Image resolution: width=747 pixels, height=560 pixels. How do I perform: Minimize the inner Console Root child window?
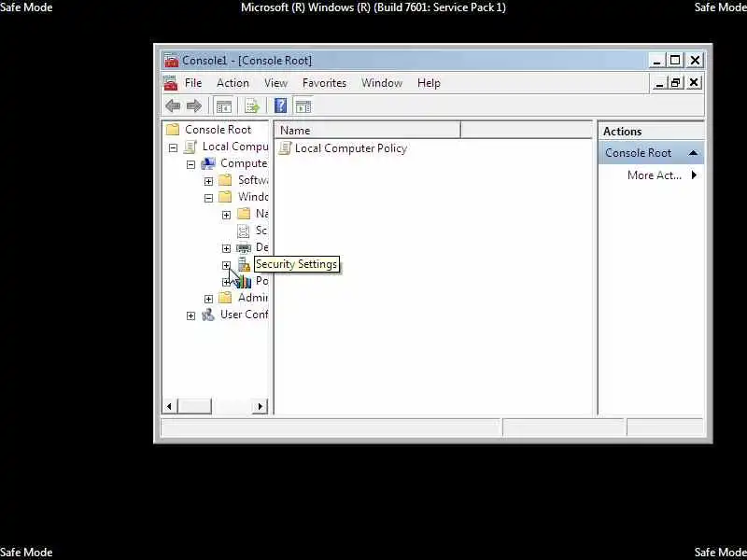(x=659, y=83)
